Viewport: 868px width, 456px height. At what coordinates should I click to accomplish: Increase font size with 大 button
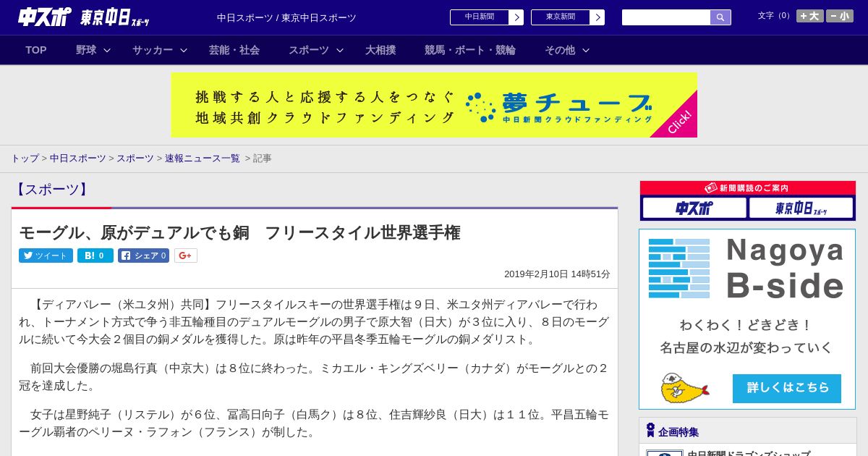click(x=809, y=16)
